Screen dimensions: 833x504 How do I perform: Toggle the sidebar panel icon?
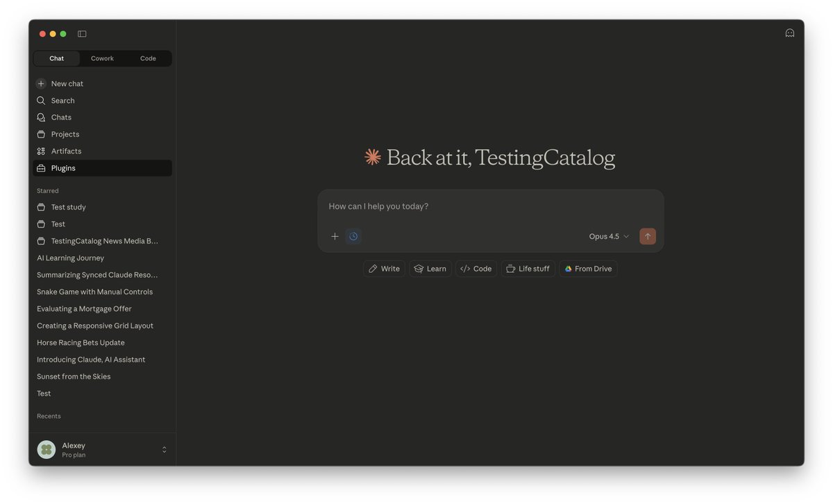tap(82, 34)
